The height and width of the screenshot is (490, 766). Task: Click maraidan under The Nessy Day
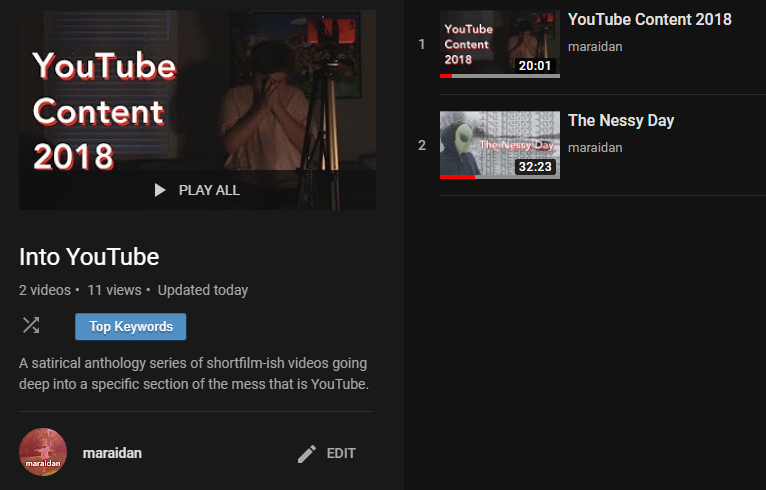click(595, 148)
